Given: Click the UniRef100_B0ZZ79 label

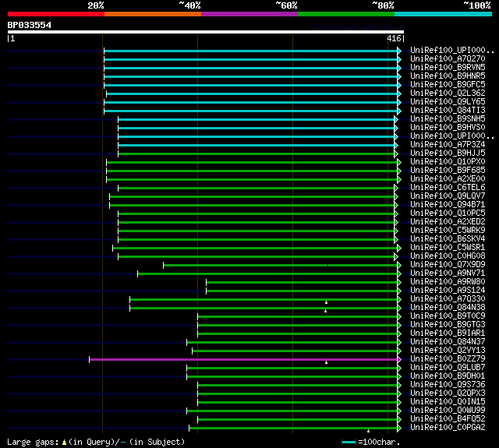Looking at the screenshot, I should (448, 359).
